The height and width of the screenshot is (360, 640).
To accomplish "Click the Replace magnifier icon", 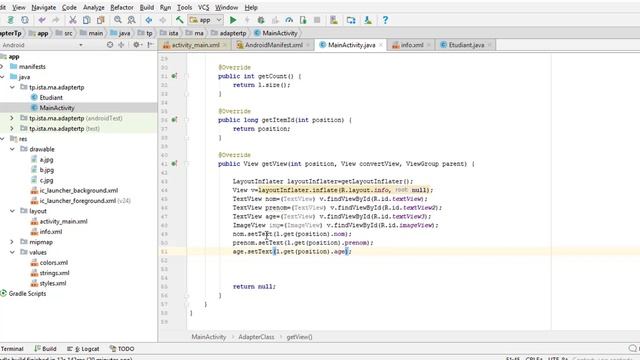I will point(131,20).
